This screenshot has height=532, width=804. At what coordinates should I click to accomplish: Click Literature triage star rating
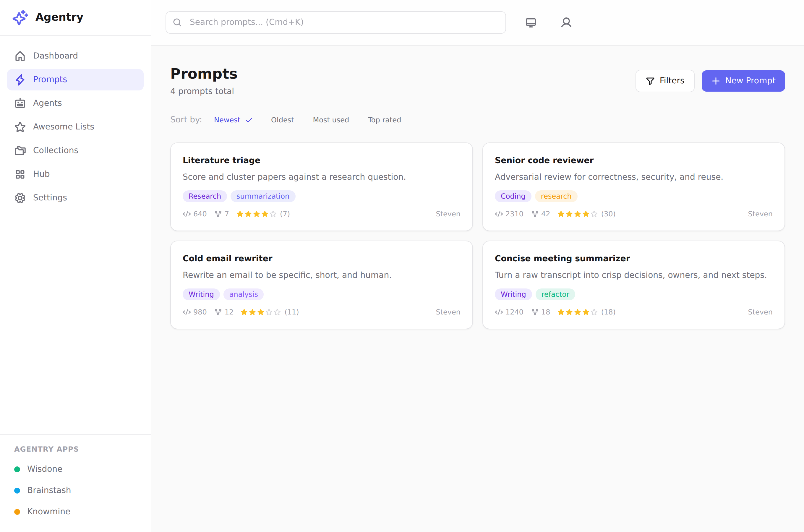(257, 214)
